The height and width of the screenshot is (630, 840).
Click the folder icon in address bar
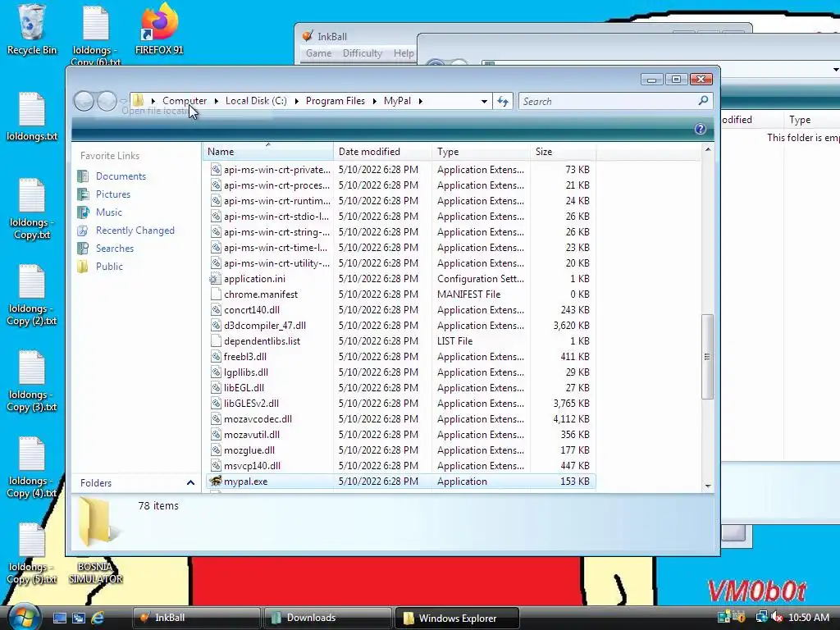click(138, 101)
